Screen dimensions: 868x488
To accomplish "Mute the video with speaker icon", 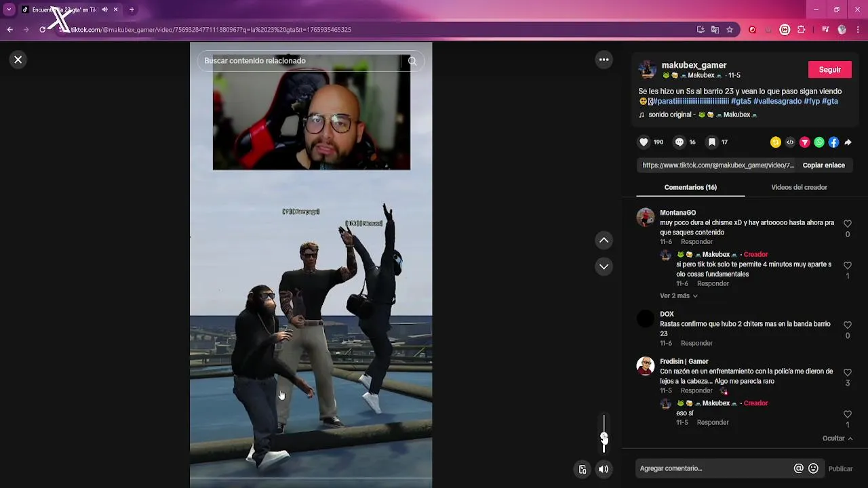I will click(604, 469).
